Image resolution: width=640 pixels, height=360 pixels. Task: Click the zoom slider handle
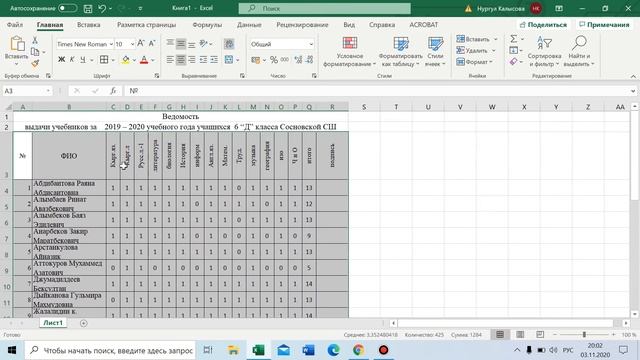pos(584,335)
